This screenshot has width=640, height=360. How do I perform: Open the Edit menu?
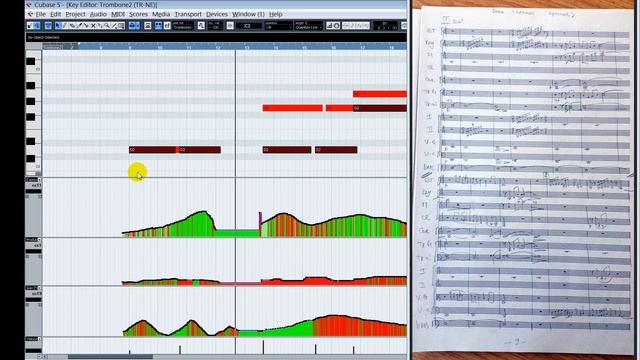(x=56, y=14)
